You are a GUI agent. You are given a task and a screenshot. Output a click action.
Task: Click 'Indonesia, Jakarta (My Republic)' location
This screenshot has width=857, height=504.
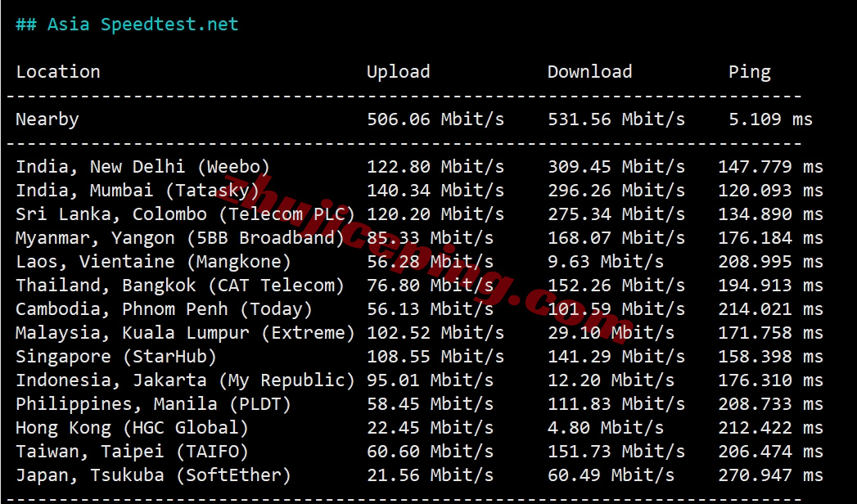185,380
